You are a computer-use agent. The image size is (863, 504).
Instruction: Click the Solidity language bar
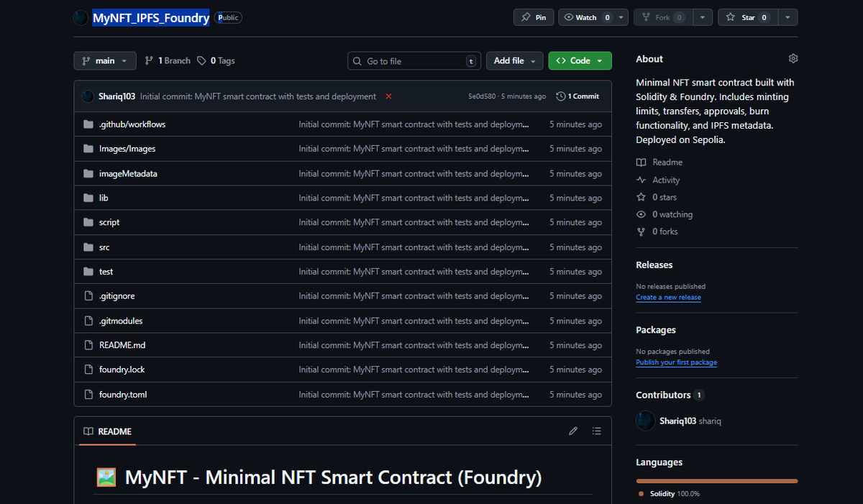point(717,480)
